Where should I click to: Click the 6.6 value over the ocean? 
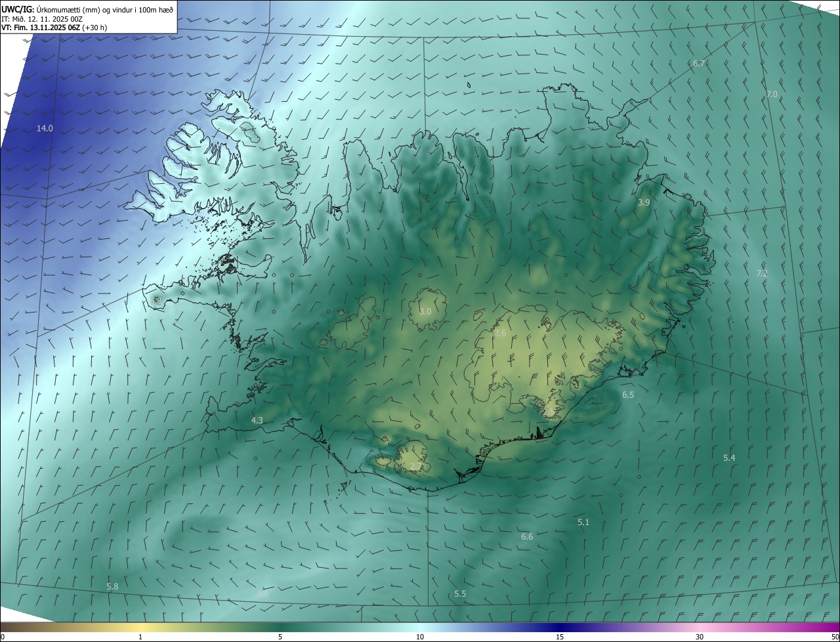coord(527,537)
